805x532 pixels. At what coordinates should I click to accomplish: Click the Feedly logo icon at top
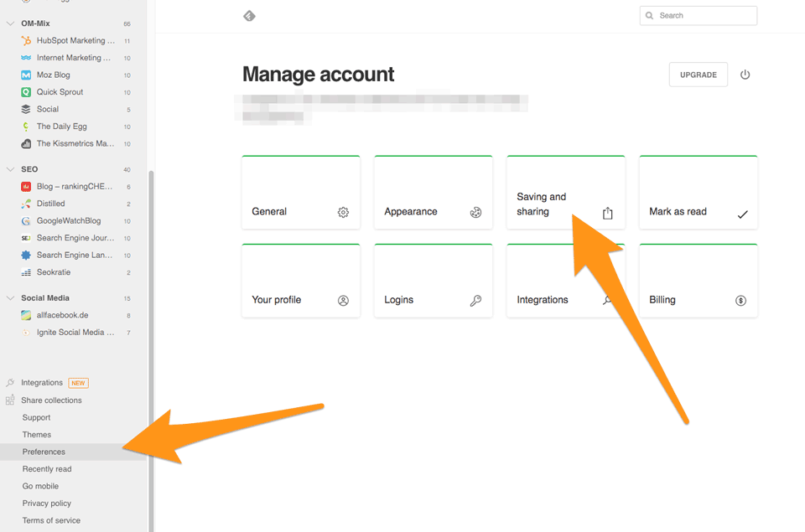pyautogui.click(x=249, y=16)
